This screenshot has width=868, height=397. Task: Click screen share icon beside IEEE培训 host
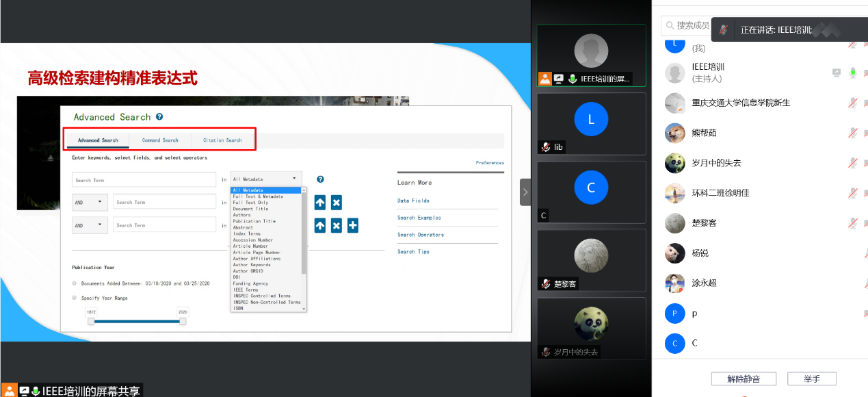coord(836,73)
